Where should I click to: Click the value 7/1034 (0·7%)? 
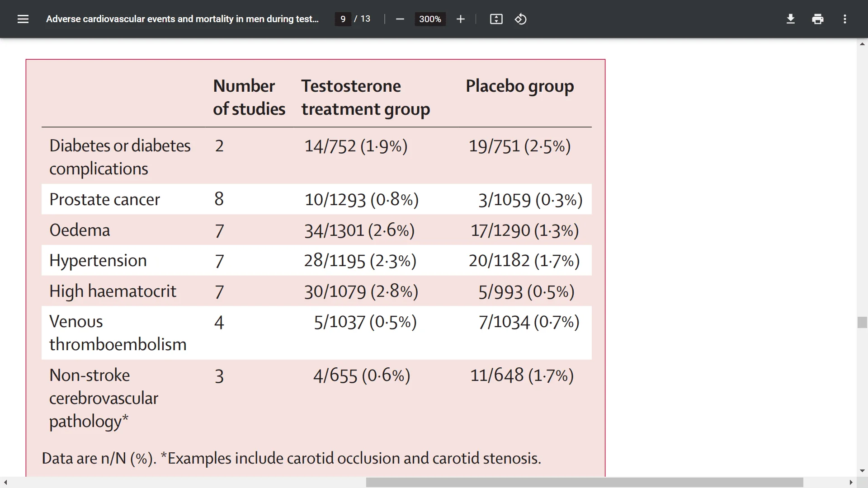tap(529, 322)
